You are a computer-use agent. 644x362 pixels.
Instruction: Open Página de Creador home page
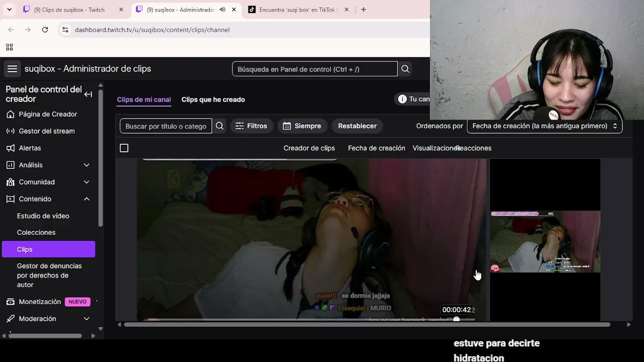(48, 114)
